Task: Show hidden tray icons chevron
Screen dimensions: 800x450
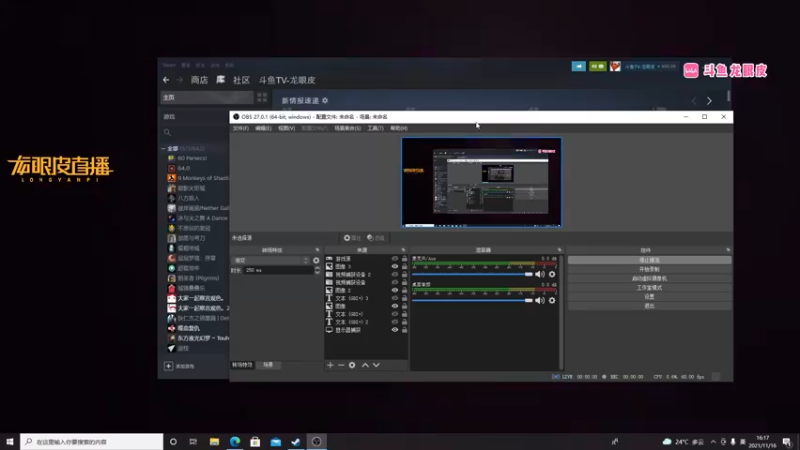Action: (713, 442)
